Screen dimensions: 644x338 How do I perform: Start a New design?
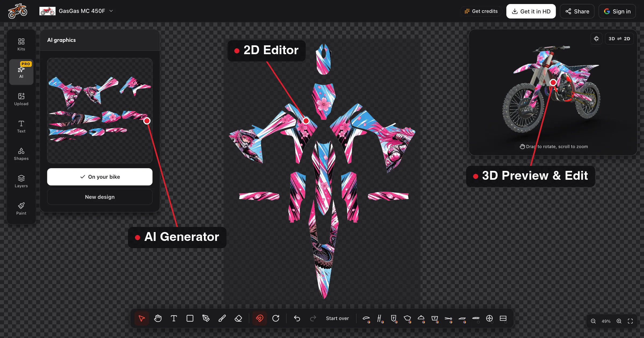[x=100, y=197]
